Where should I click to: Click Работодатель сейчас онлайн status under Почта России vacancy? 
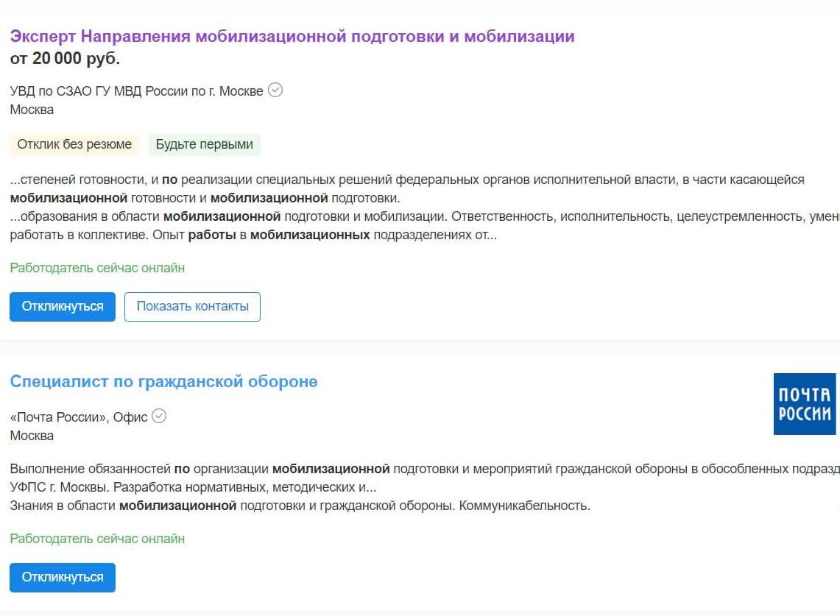[97, 539]
